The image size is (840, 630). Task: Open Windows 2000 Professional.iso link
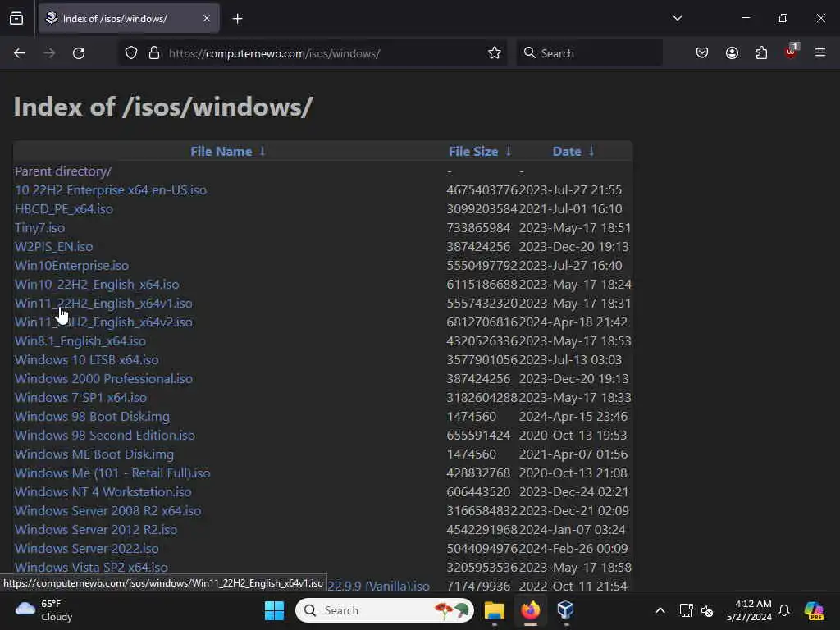click(103, 378)
